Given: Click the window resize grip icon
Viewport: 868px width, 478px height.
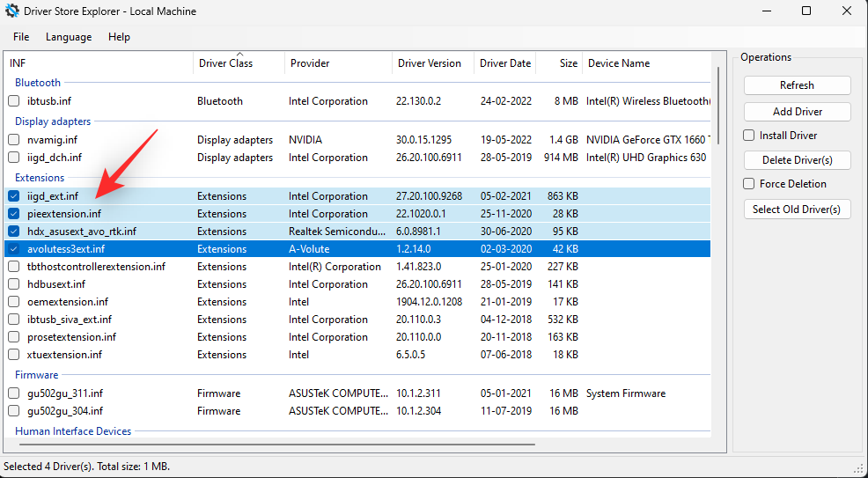Looking at the screenshot, I should click(858, 468).
